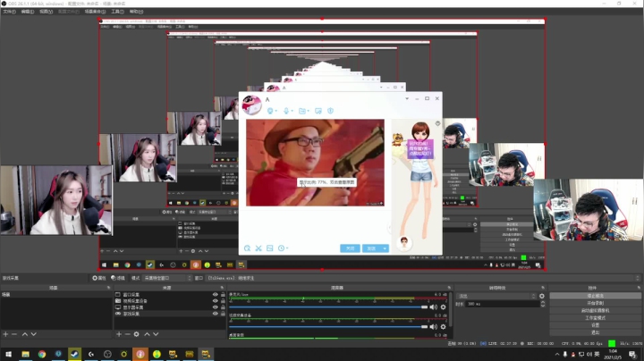
Task: Toggle the lock on the 游戏采集 source
Action: pyautogui.click(x=223, y=314)
